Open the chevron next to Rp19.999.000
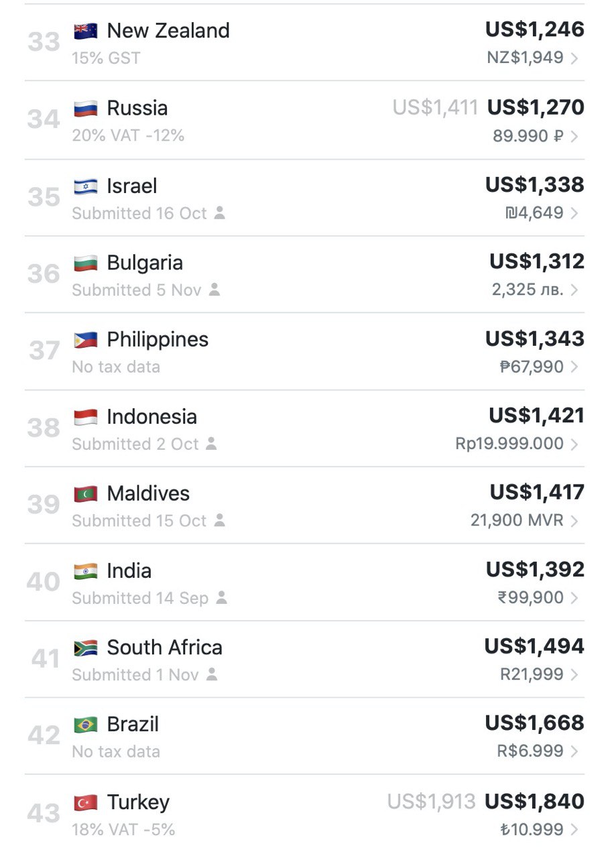The image size is (616, 858). [574, 444]
